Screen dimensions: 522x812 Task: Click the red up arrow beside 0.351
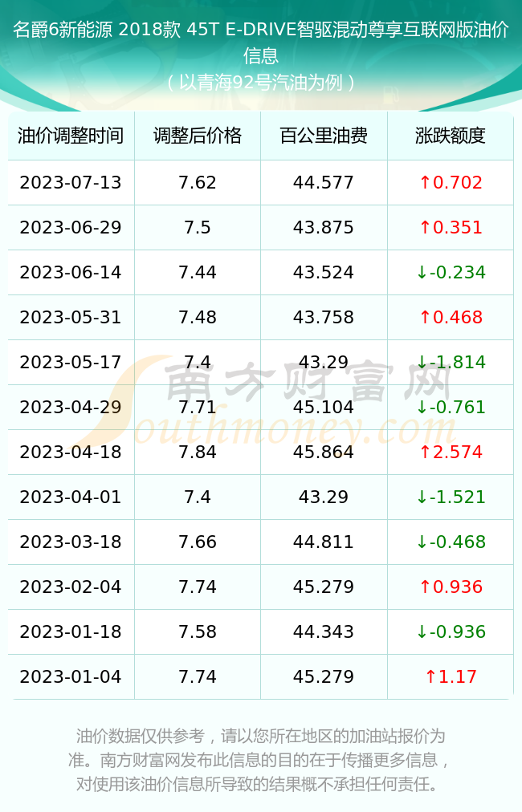coord(425,227)
